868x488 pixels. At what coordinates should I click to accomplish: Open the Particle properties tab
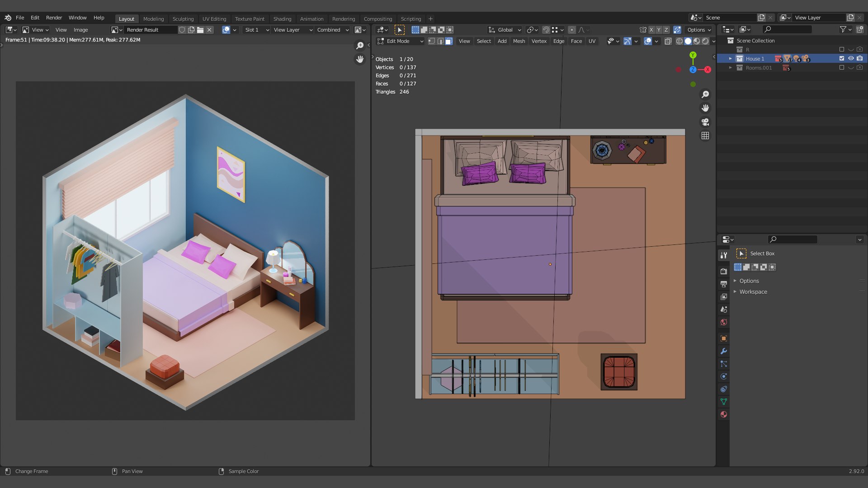click(x=723, y=364)
